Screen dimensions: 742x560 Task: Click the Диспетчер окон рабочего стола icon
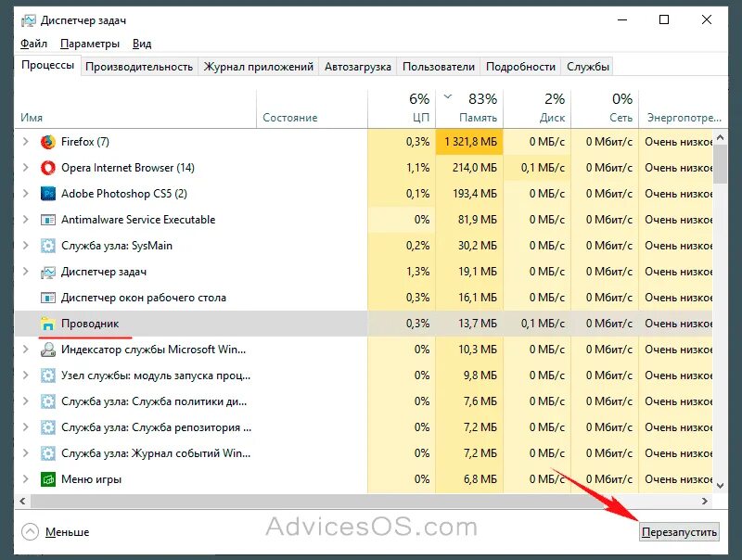tap(48, 298)
